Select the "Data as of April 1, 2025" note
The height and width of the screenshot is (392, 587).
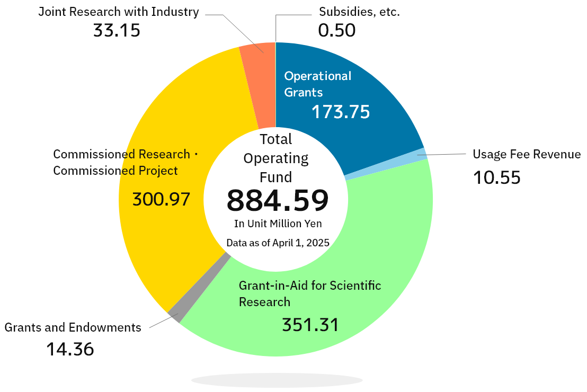point(278,243)
